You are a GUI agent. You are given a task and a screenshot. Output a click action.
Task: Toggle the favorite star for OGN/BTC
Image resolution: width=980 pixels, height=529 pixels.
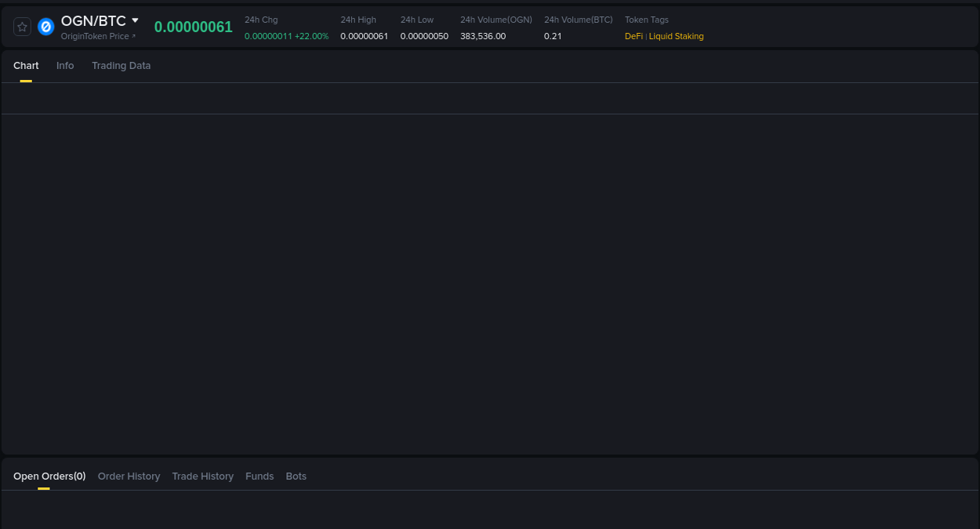coord(22,26)
